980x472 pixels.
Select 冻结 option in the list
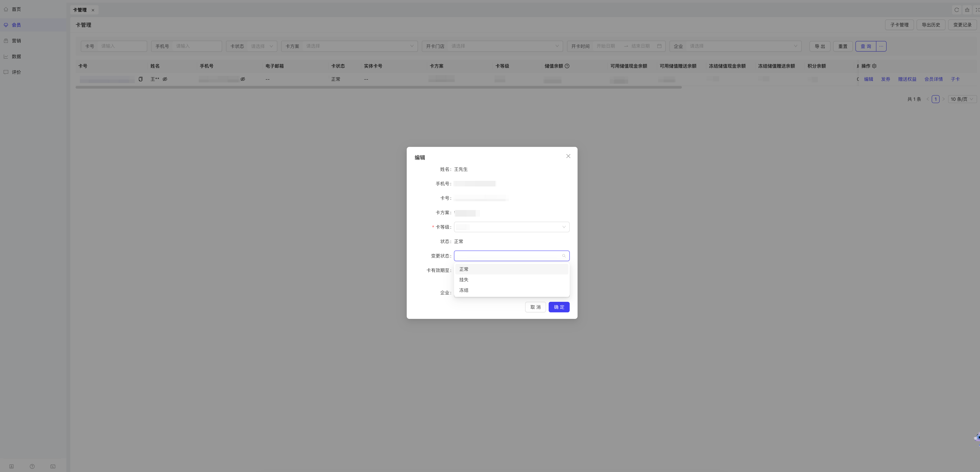click(464, 290)
